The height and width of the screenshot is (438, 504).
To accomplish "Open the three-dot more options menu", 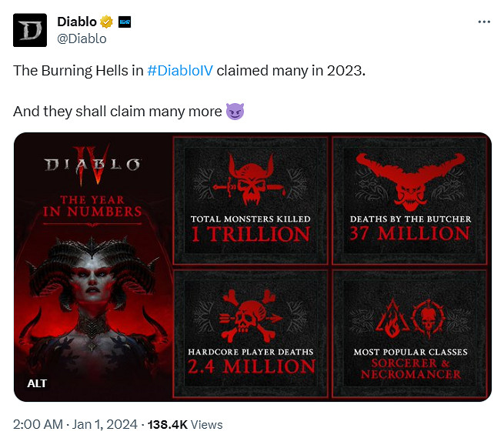I will (483, 22).
